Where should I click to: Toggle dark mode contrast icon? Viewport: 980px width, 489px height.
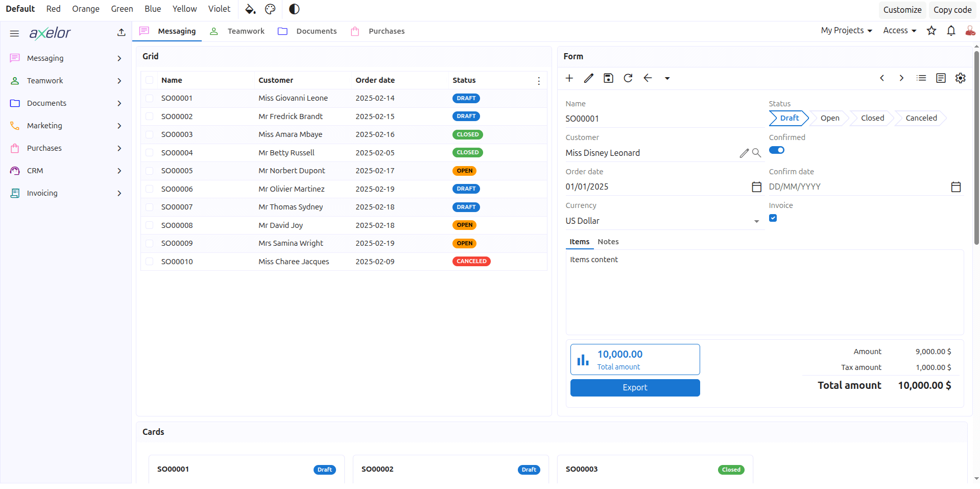(x=294, y=9)
